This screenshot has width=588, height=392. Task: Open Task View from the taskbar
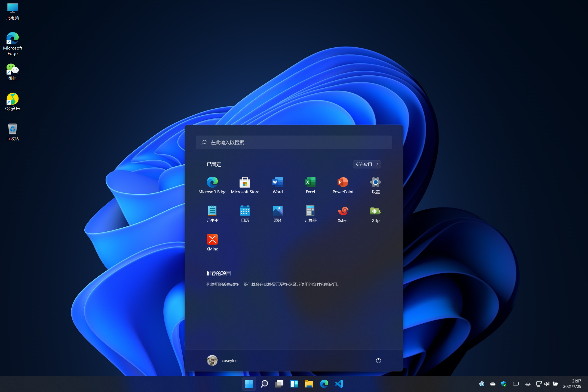[x=279, y=384]
